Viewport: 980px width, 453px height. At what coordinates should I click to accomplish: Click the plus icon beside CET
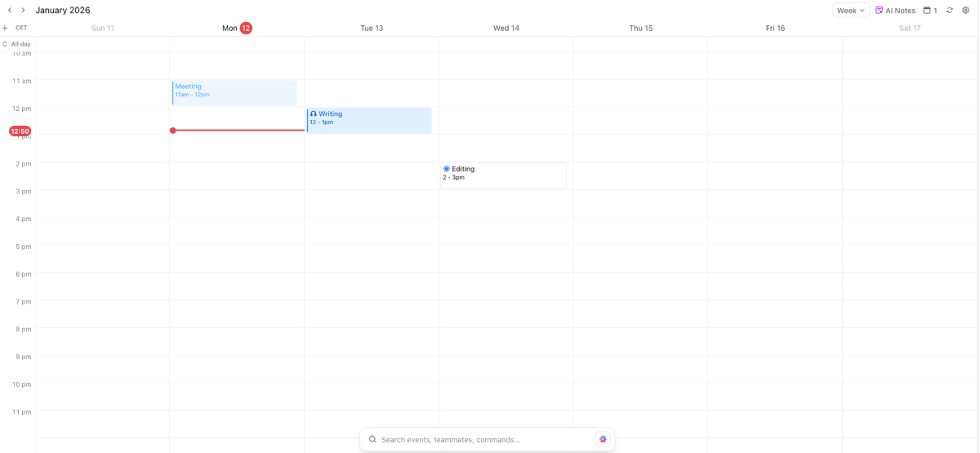pos(5,28)
